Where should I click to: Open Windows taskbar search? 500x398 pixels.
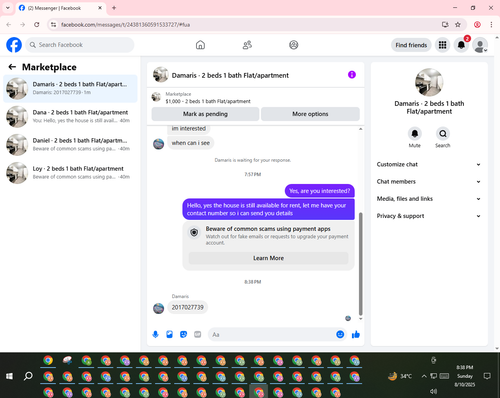coord(28,376)
